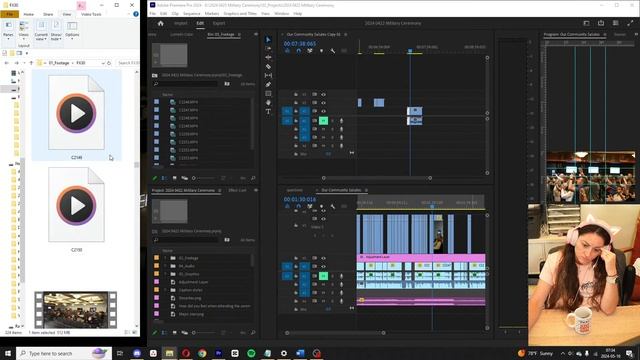Choose the Type text tool
Image resolution: width=640 pixels, height=360 pixels.
(x=268, y=111)
